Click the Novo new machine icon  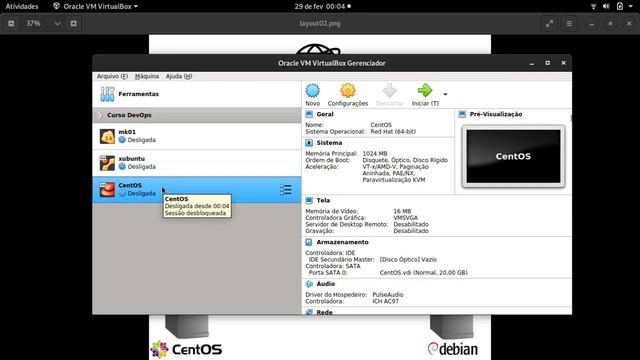click(313, 90)
